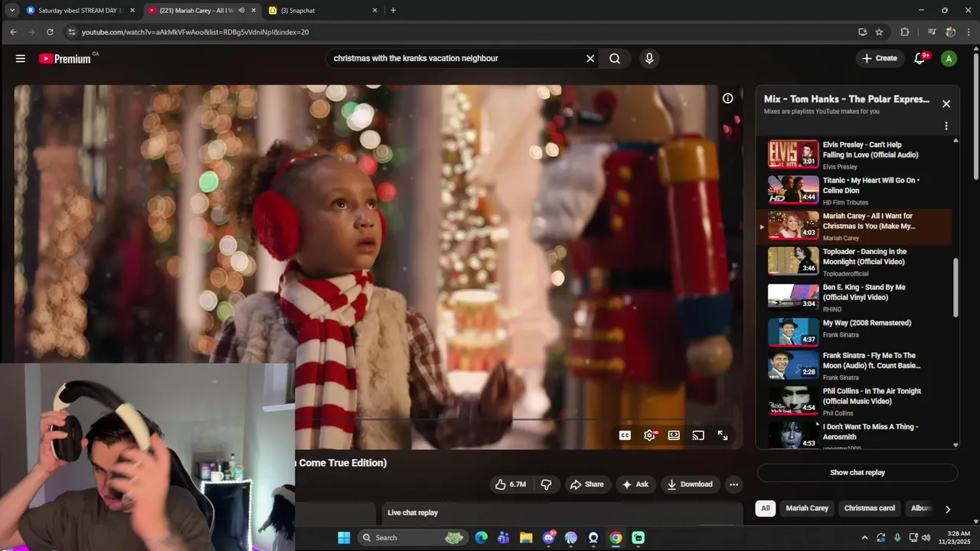Close the Mix playlist panel
980x551 pixels.
pos(946,104)
